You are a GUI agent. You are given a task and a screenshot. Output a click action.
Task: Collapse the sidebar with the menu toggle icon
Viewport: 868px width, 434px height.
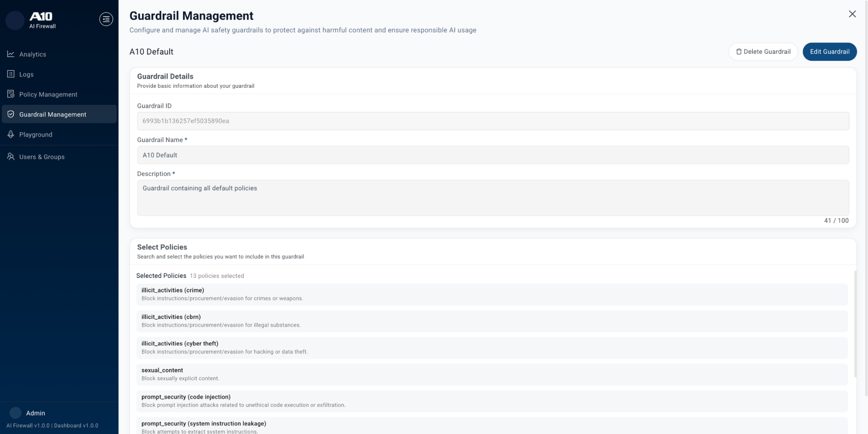[x=106, y=19]
